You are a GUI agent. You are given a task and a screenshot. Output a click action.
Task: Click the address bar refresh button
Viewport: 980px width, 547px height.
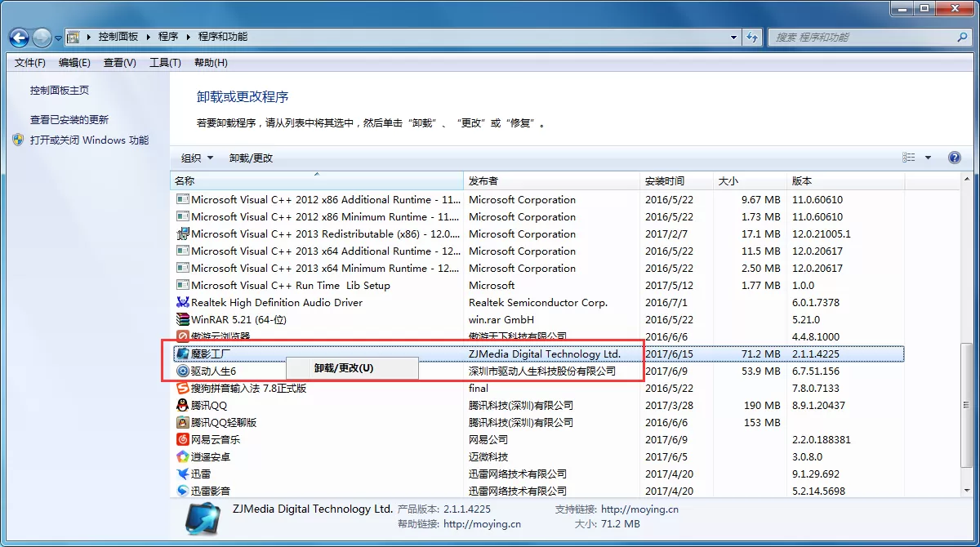tap(752, 37)
